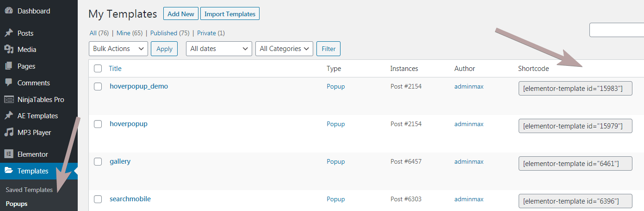Tick the hoverpopup_demo row checkbox
644x211 pixels.
pos(98,86)
